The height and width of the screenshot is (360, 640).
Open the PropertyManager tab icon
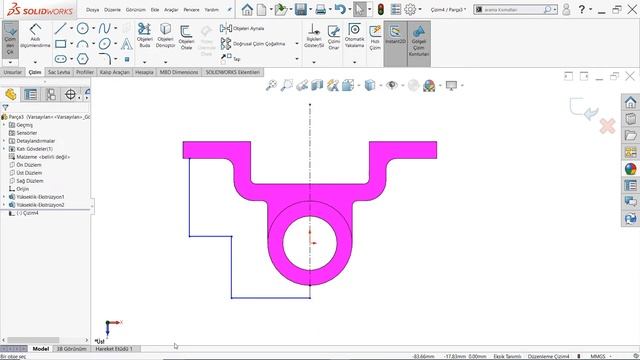tap(31, 94)
